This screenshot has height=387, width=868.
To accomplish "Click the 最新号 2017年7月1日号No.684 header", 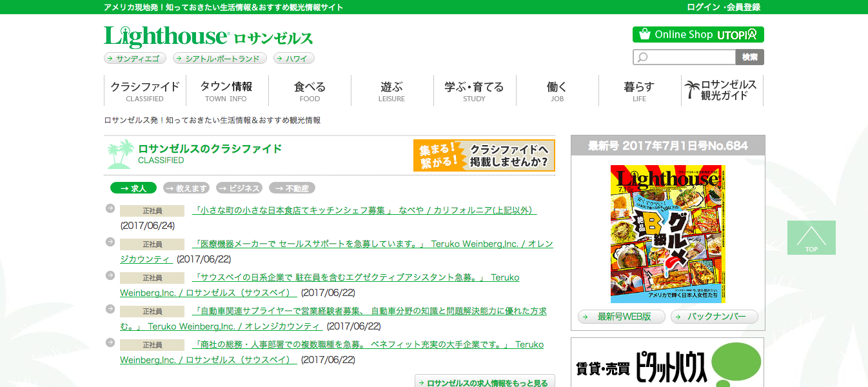I will coord(668,146).
